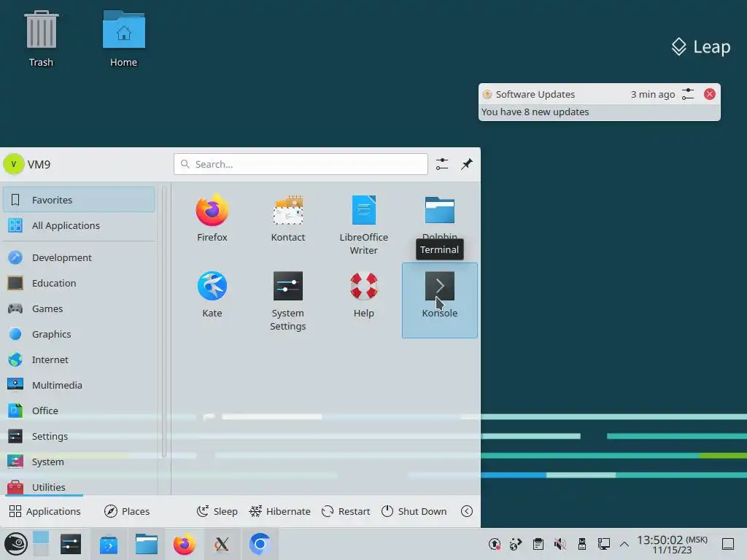
Task: Open the X application in taskbar
Action: (x=222, y=544)
